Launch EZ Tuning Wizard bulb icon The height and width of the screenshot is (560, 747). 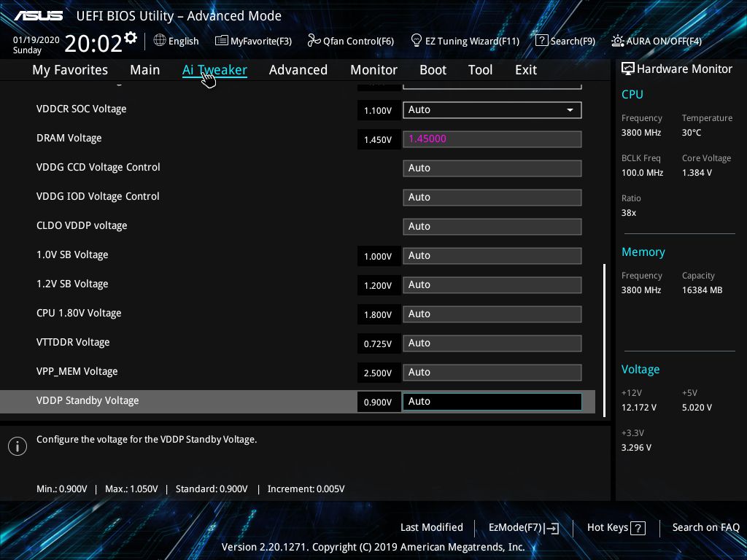pyautogui.click(x=417, y=41)
